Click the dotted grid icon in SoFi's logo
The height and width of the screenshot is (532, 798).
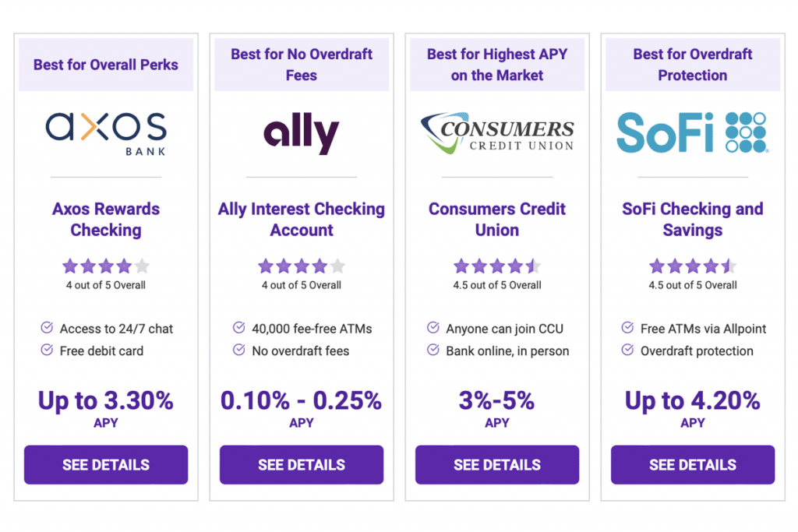pos(744,131)
